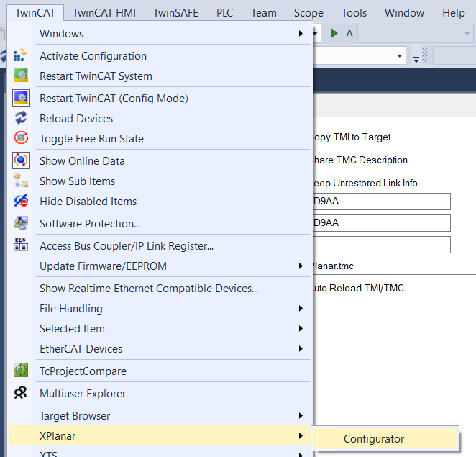Click the Restart TwinCAT System icon
Viewport: 476px width, 457px height.
[21, 76]
